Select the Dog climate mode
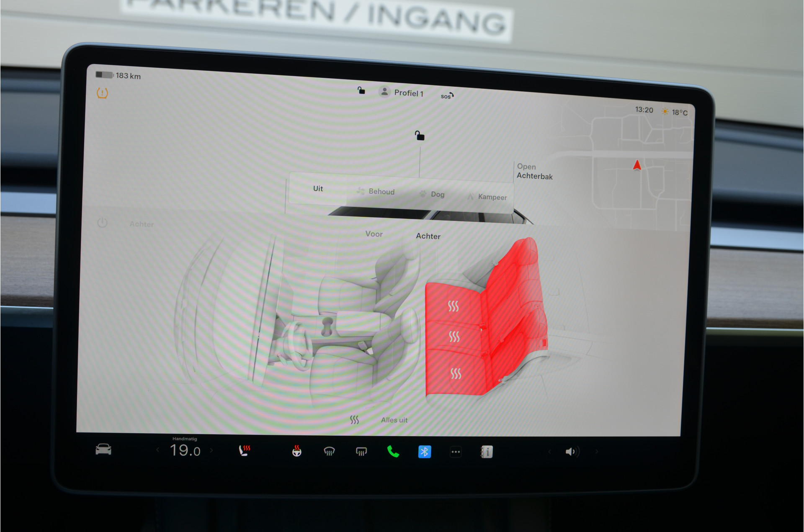 (x=432, y=194)
